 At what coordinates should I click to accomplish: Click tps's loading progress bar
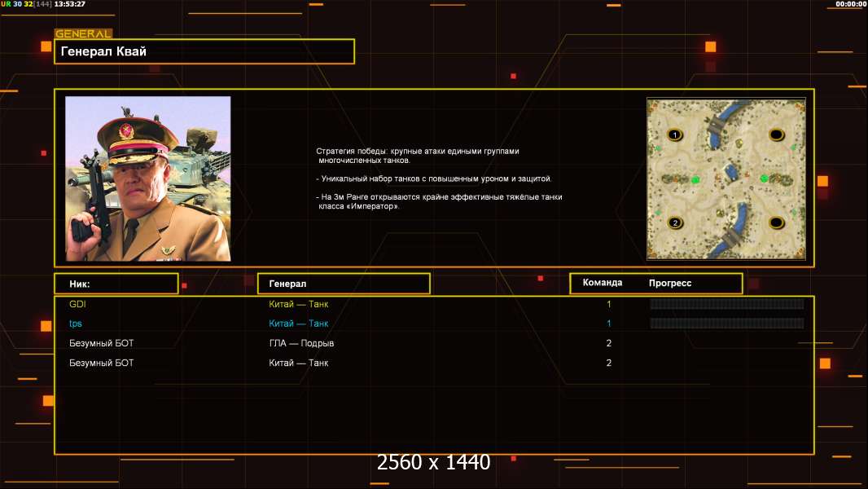pyautogui.click(x=726, y=324)
